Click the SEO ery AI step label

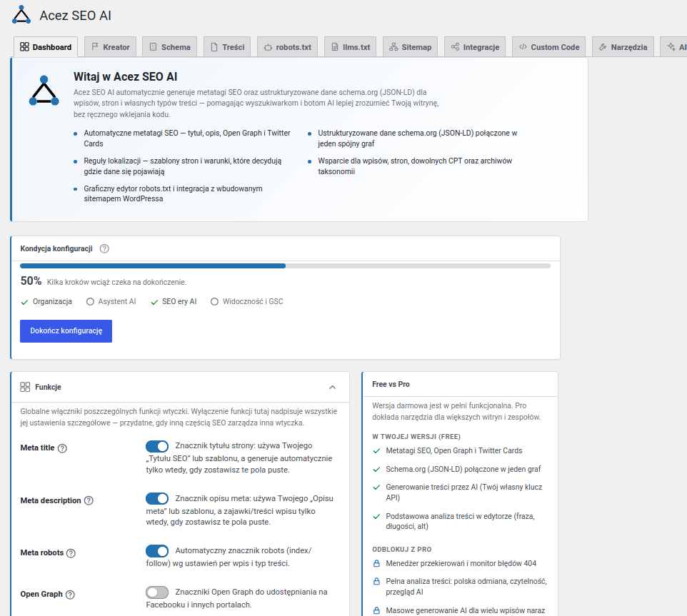(179, 302)
